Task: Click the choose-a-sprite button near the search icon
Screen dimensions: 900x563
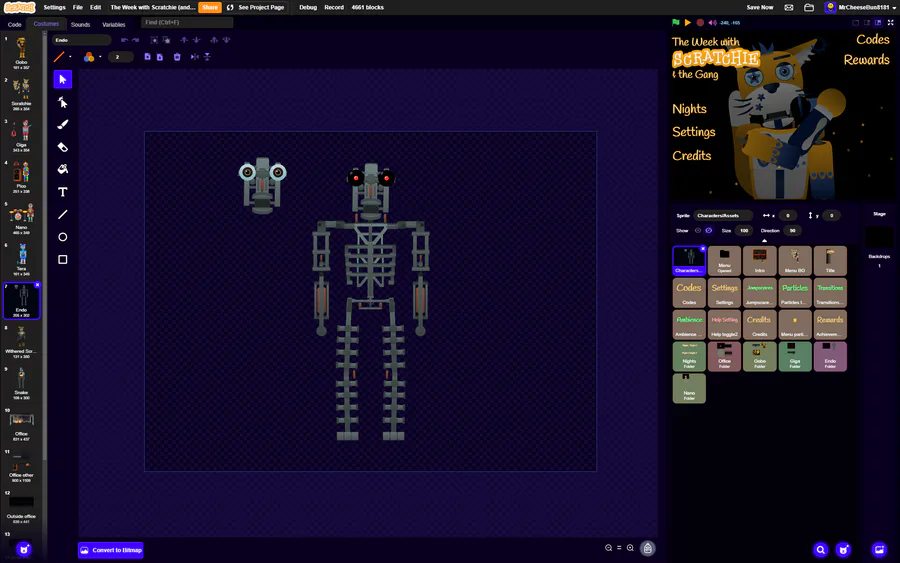Action: 843,550
